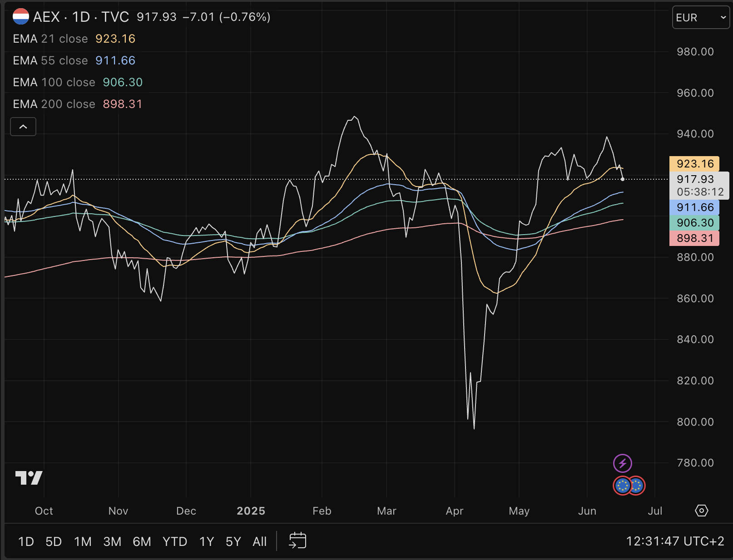Click the TradingView logo
Image resolution: width=733 pixels, height=560 pixels.
(x=29, y=478)
